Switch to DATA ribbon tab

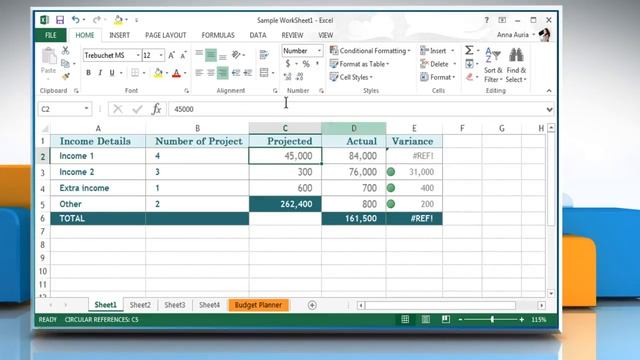(258, 36)
